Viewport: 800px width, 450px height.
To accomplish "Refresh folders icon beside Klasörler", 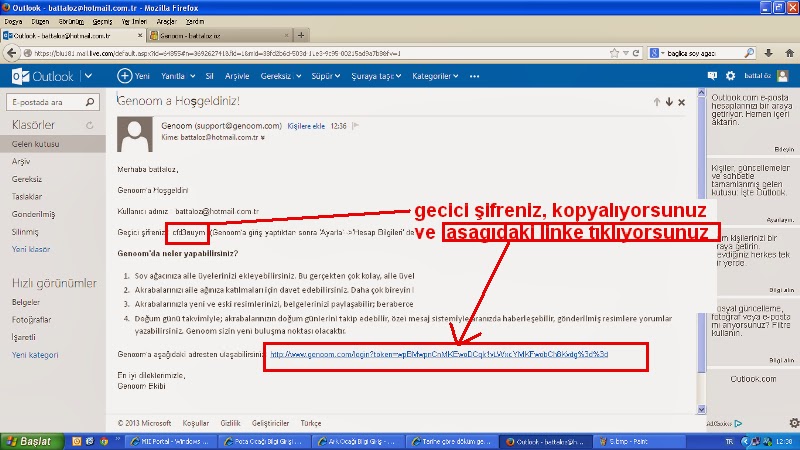I will coord(90,125).
